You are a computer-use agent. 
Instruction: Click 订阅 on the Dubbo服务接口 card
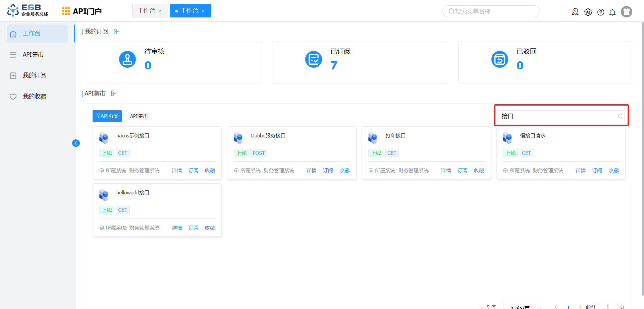(328, 171)
